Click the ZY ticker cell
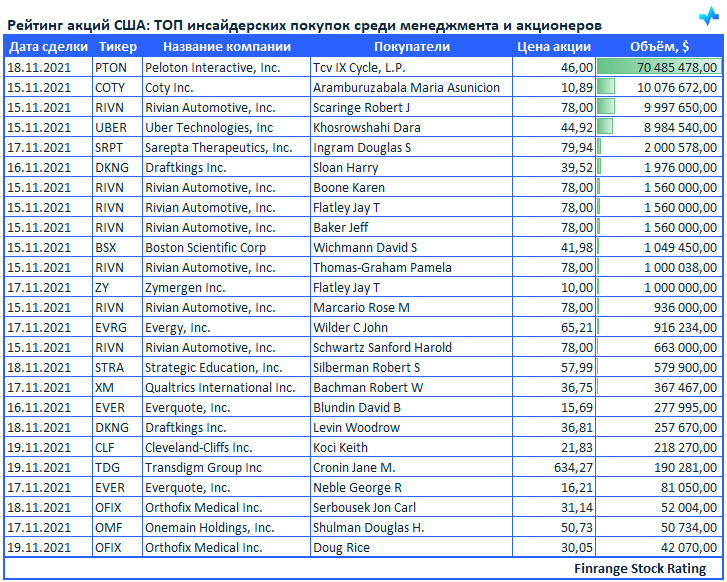 [117, 287]
